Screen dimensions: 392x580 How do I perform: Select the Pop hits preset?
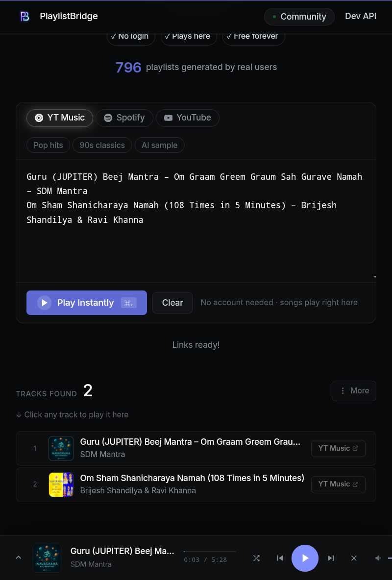click(48, 145)
